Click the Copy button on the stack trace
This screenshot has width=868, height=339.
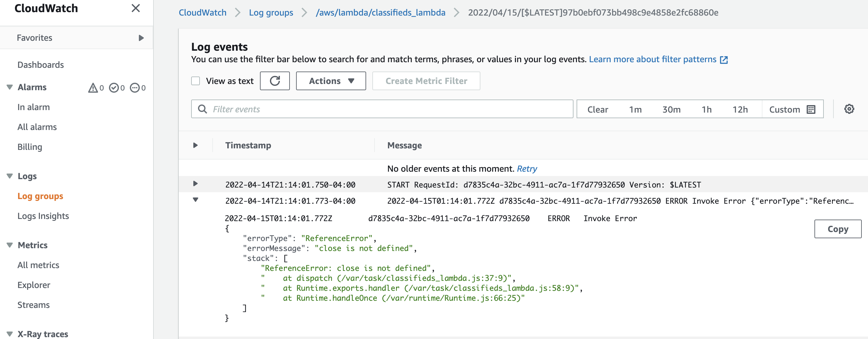click(838, 229)
